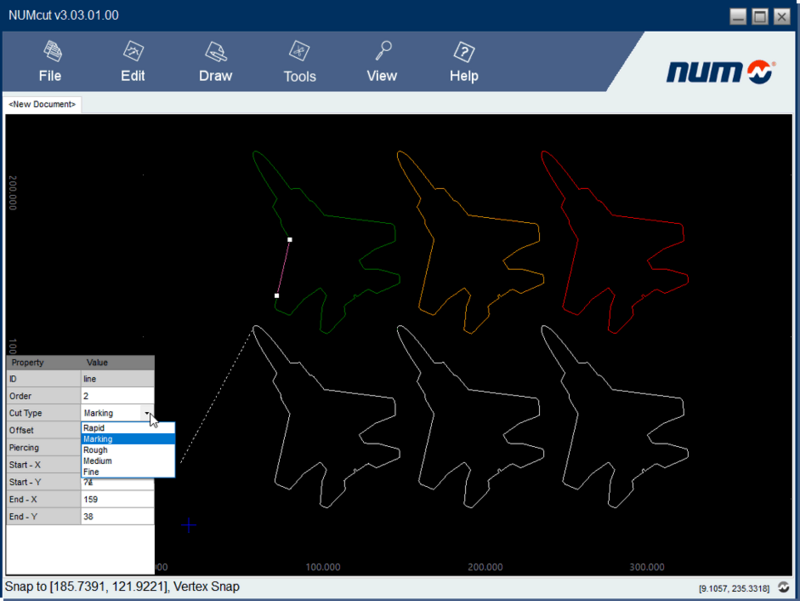This screenshot has height=601, width=800.
Task: Click the Order value field
Action: (117, 396)
